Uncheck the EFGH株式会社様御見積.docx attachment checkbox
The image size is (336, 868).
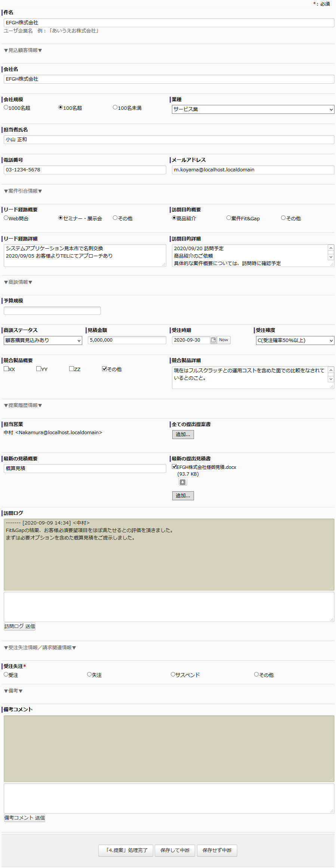pos(175,467)
